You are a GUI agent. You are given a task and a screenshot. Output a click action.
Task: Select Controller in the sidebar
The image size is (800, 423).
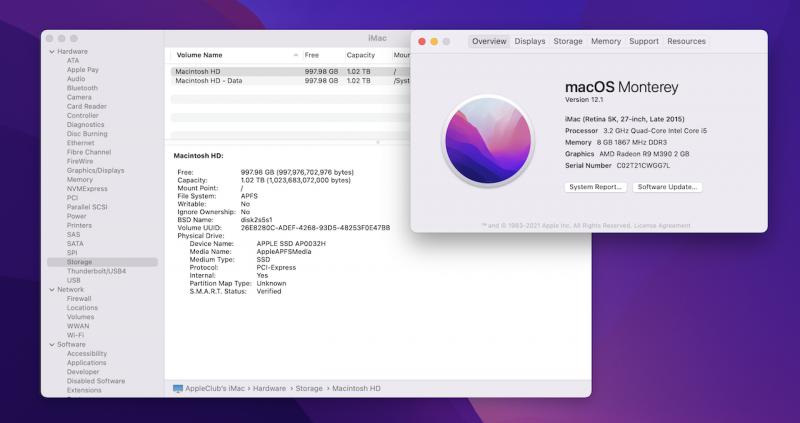pos(83,116)
